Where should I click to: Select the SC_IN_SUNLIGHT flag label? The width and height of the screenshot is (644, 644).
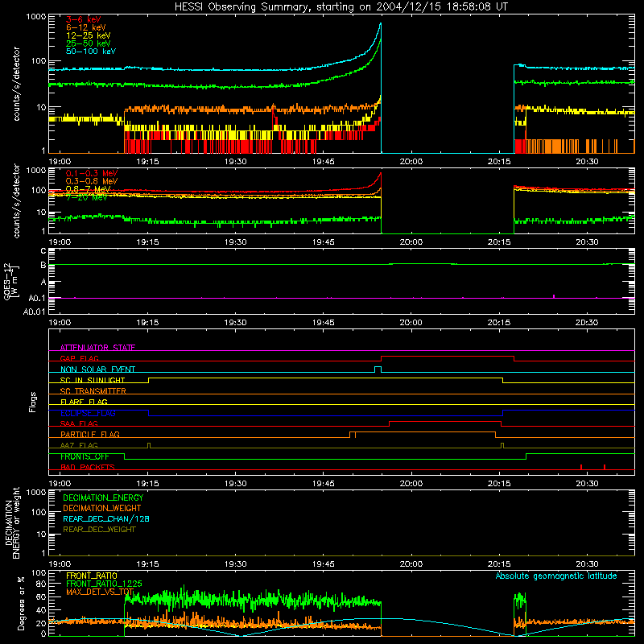point(93,380)
